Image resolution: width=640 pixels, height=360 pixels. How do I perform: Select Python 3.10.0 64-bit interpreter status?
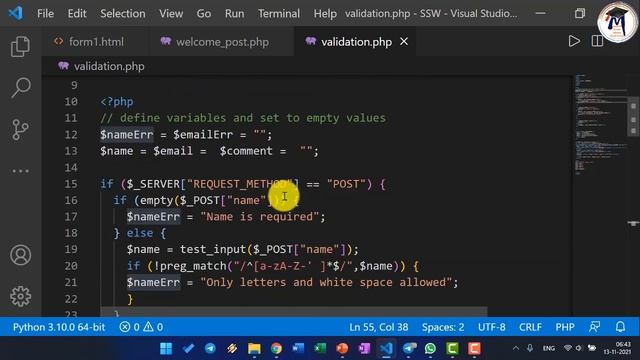(59, 327)
